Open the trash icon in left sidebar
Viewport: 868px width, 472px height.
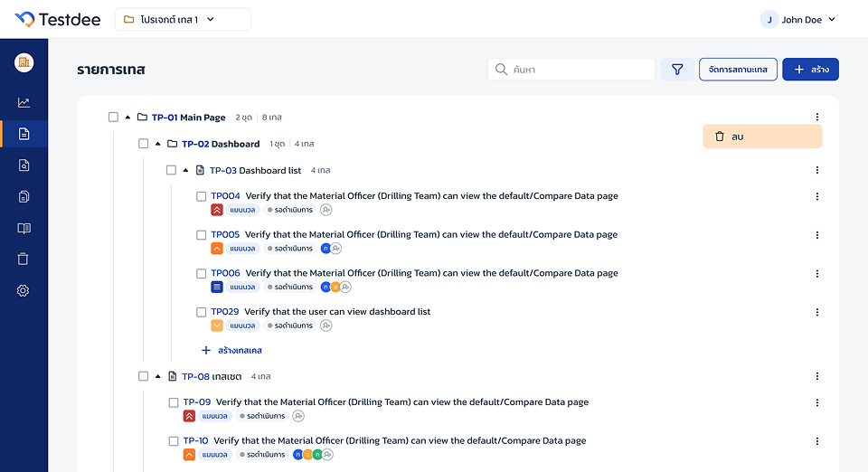pyautogui.click(x=24, y=259)
